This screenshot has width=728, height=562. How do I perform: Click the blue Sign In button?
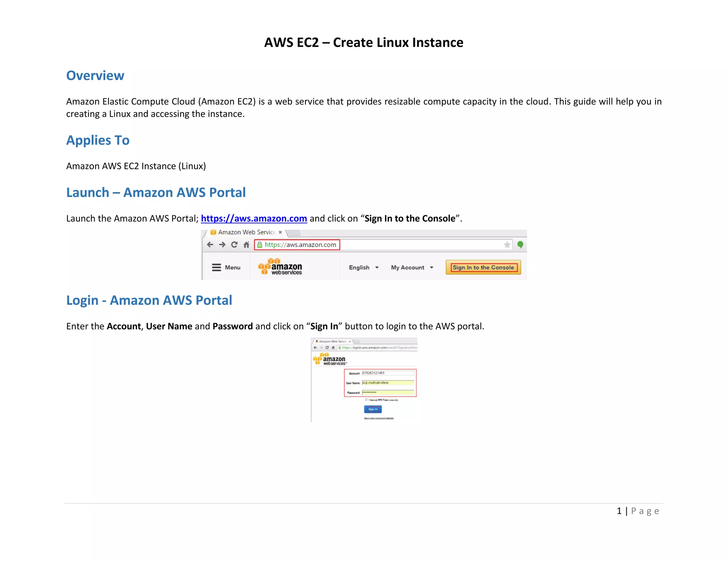pos(373,409)
